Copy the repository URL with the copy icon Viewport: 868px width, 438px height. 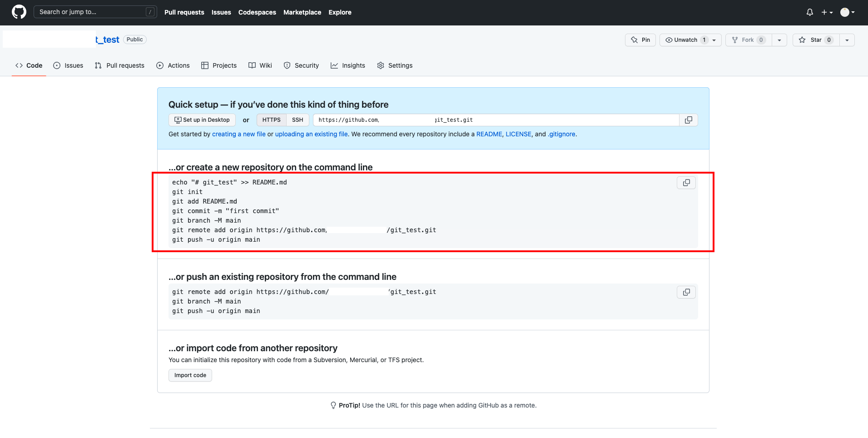[689, 119]
